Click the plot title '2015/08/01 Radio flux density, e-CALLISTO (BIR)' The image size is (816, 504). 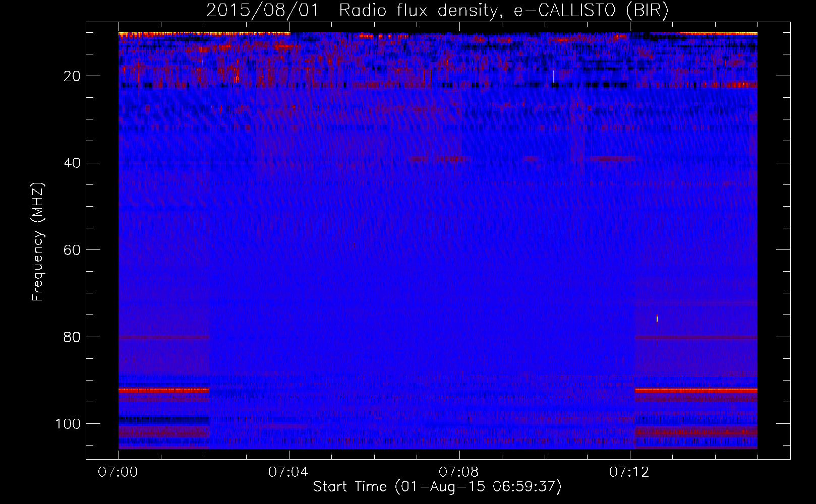(x=437, y=11)
